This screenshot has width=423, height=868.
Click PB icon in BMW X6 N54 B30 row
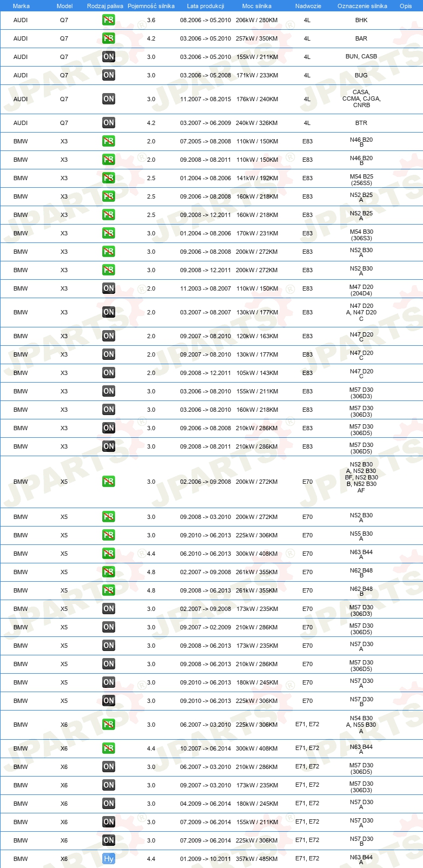(x=109, y=725)
